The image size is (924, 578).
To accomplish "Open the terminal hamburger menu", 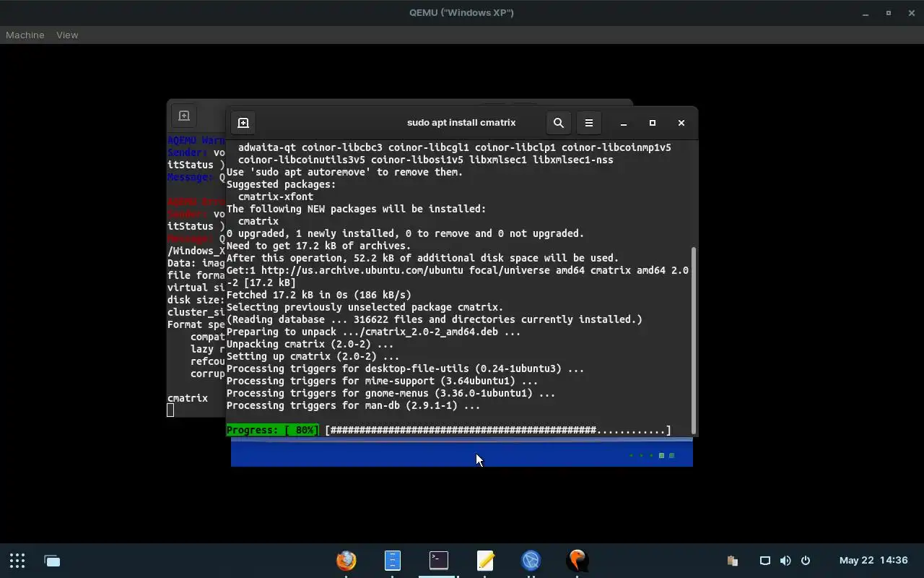I will tap(589, 123).
